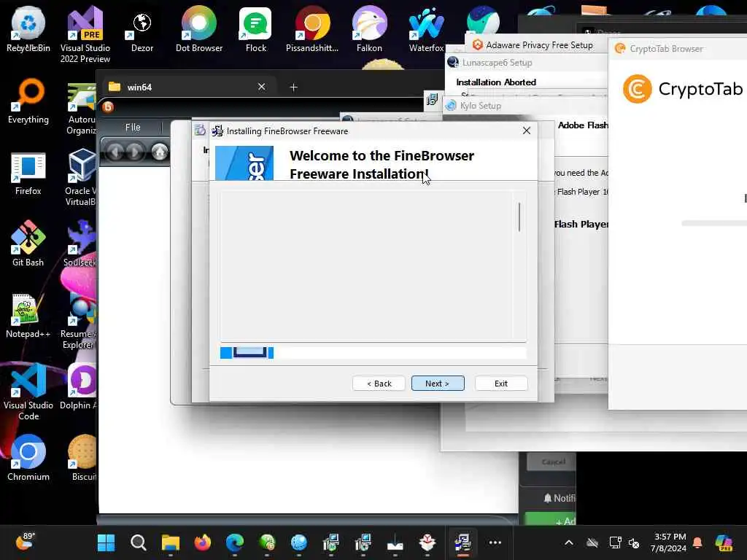Open the notification bell in taskbar
Image resolution: width=747 pixels, height=560 pixels.
pos(697,542)
